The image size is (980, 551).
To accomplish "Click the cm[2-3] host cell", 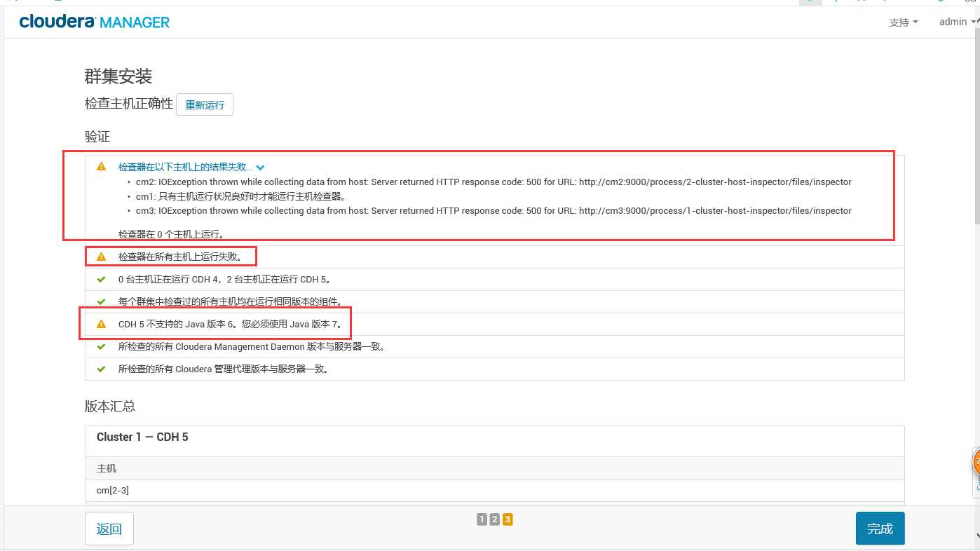I will (113, 490).
